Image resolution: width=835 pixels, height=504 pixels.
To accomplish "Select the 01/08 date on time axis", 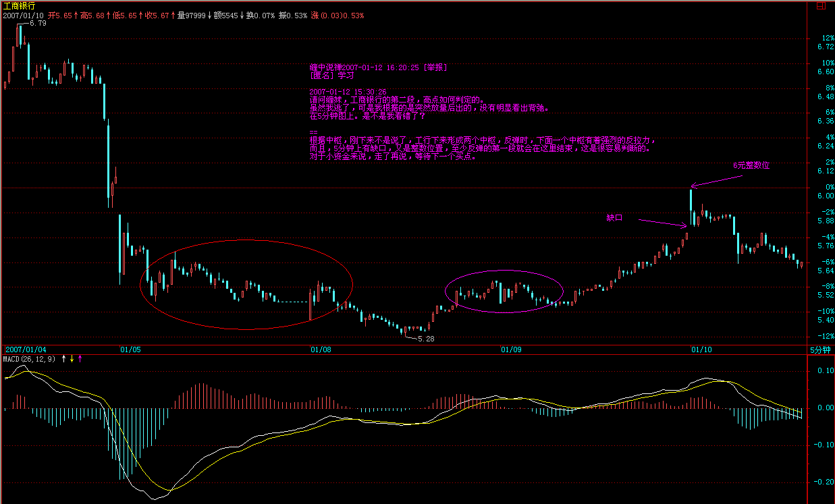I will [321, 349].
